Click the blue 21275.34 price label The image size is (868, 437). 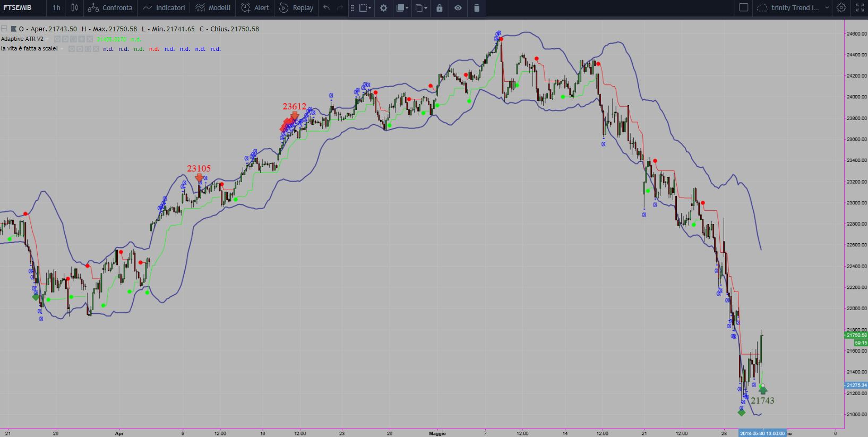pos(856,385)
